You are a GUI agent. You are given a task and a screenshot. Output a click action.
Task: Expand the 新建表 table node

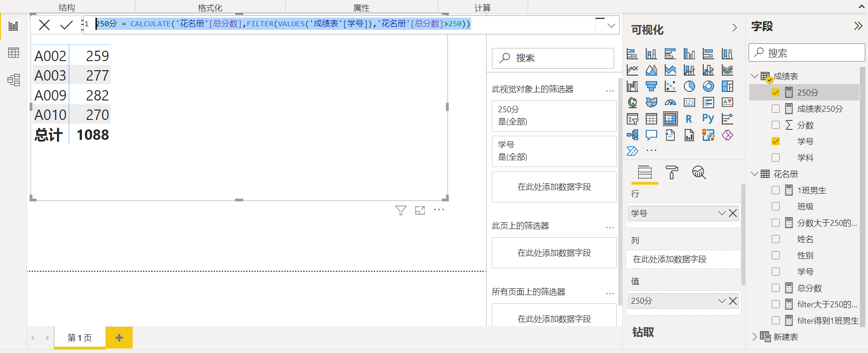coord(754,337)
